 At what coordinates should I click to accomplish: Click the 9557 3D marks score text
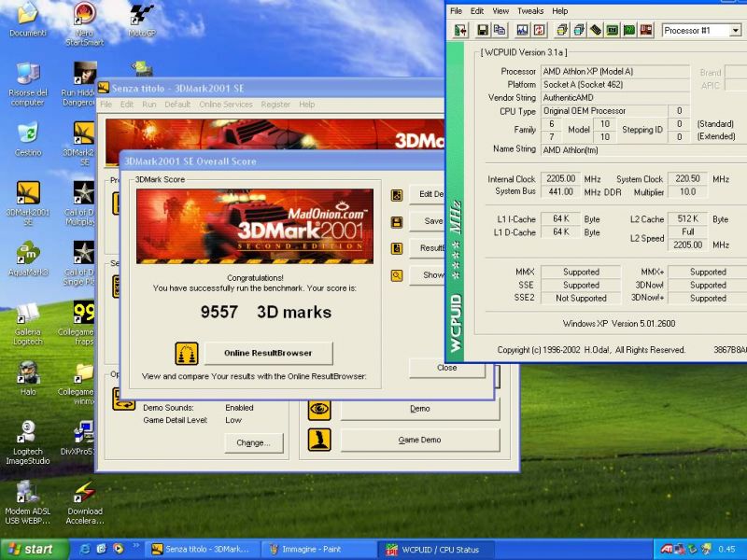click(x=266, y=312)
